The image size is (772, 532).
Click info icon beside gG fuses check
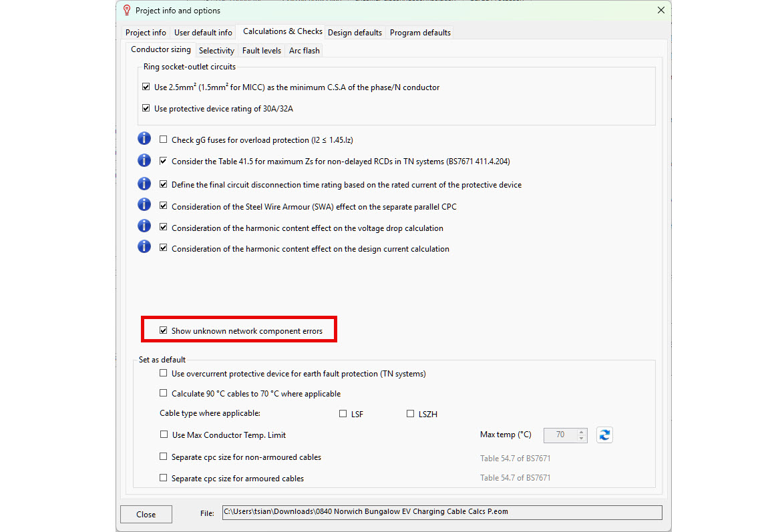(x=144, y=139)
